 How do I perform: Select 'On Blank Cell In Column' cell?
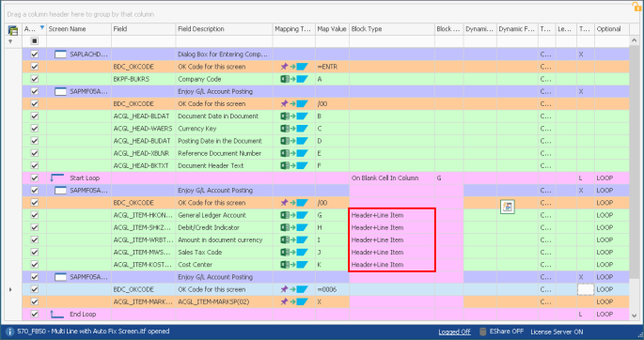392,178
